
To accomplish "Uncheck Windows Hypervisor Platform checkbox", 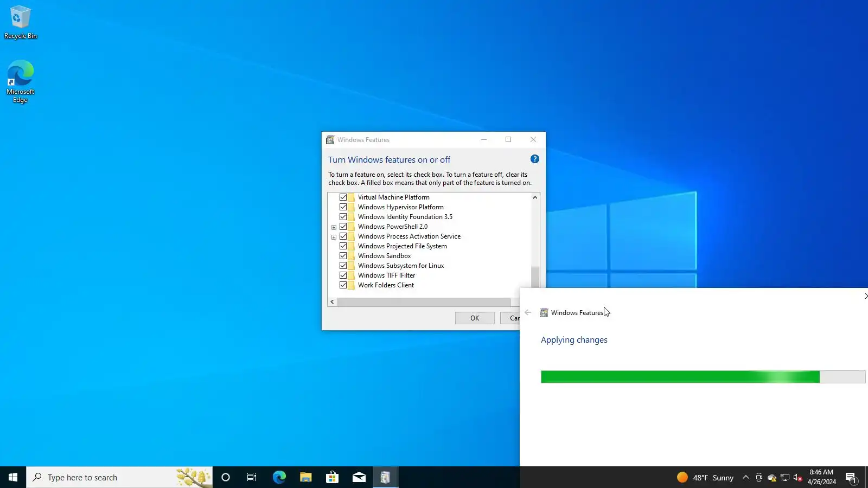I will click(x=343, y=207).
